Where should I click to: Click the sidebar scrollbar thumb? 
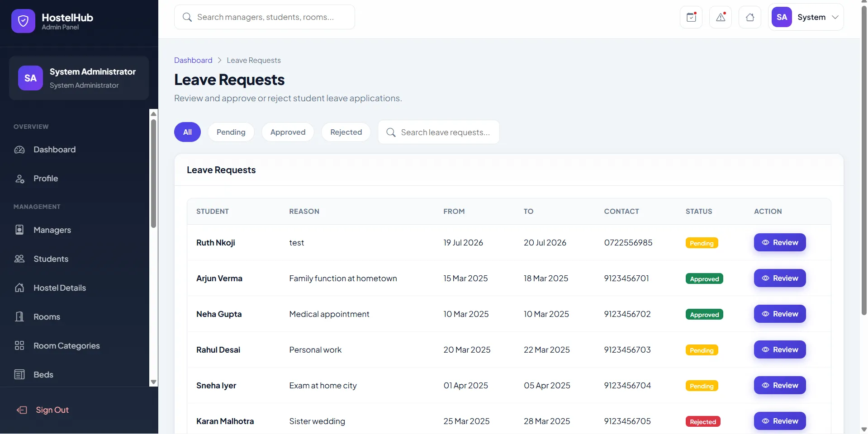point(153,174)
